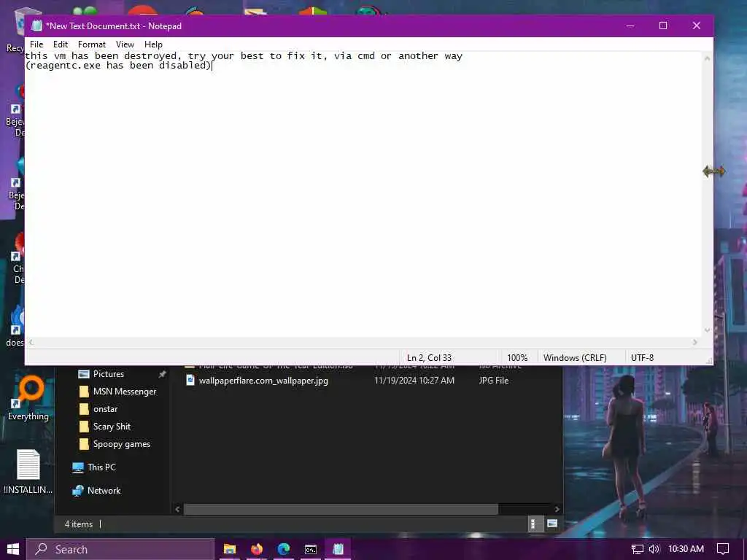Select Pictures in the File Explorer sidebar

pos(108,374)
